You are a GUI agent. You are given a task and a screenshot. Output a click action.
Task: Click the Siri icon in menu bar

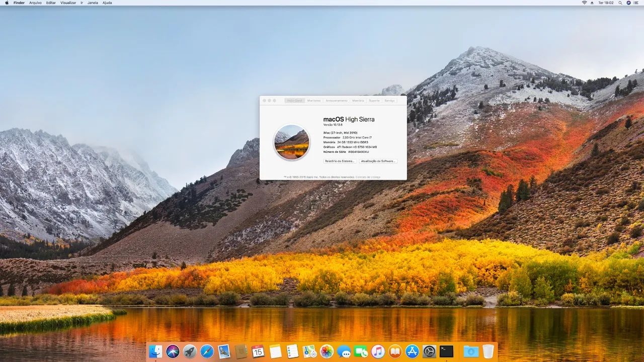[629, 3]
